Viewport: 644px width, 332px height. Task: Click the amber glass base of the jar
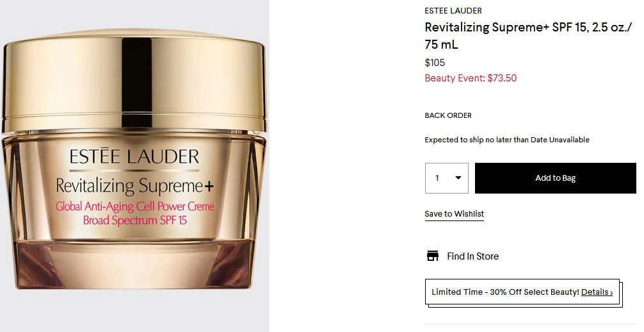134,264
